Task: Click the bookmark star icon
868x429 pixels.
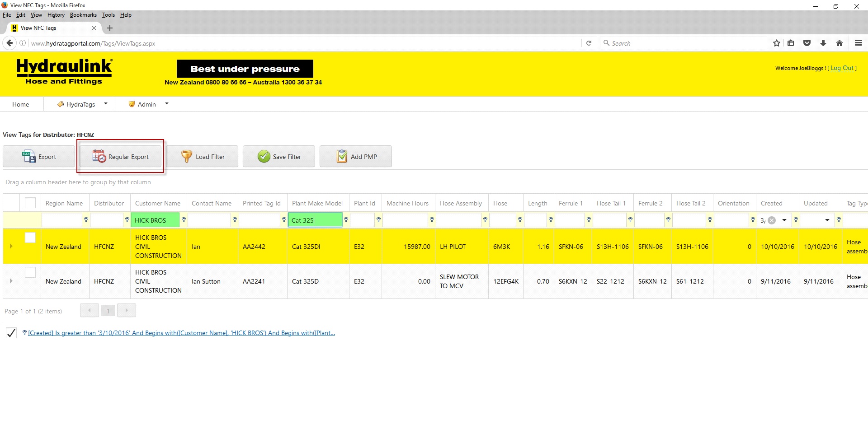Action: 777,43
